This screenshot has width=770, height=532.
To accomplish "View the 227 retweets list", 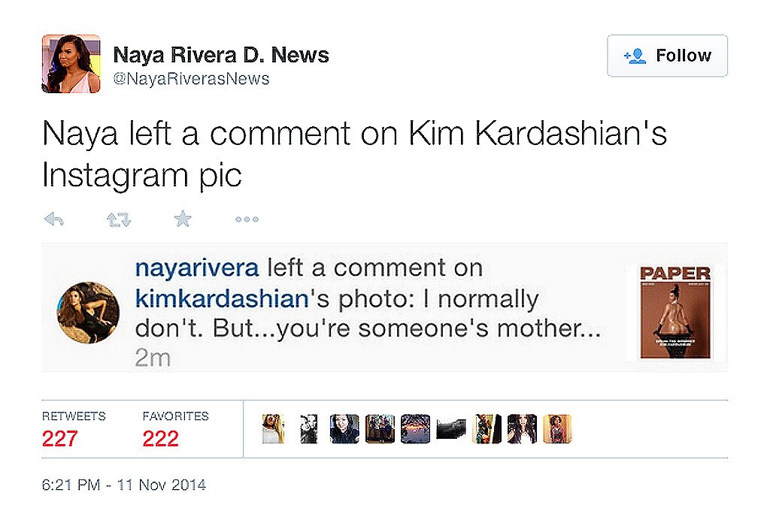I will pyautogui.click(x=60, y=438).
